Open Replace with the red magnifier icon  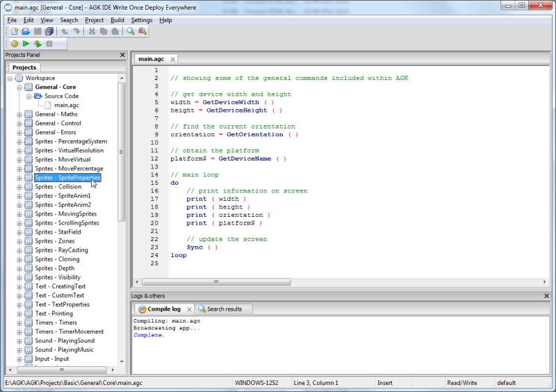point(142,31)
